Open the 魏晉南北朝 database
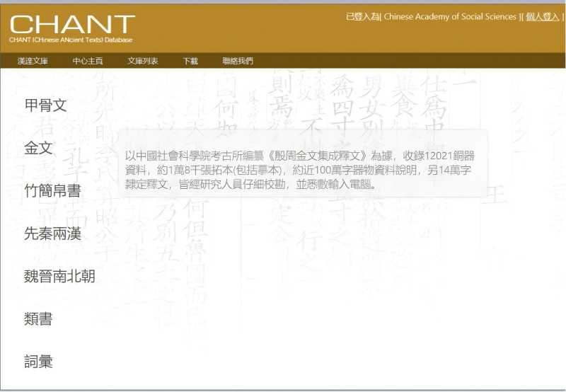 59,276
